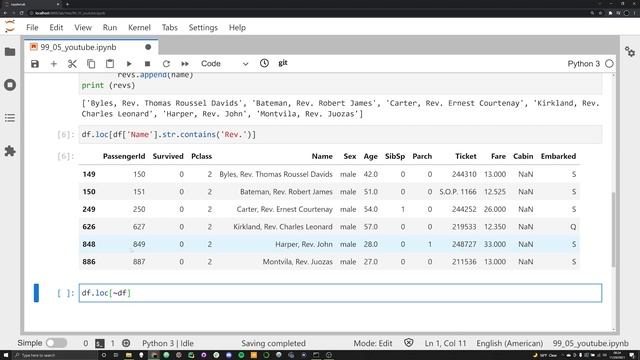Viewport: 640px width, 360px height.
Task: Restart kernel and run all cells icon
Action: tap(185, 64)
